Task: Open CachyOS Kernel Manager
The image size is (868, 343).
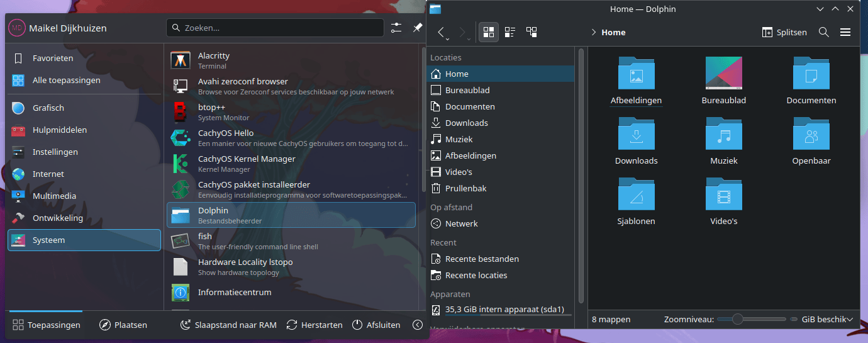Action: (x=291, y=164)
